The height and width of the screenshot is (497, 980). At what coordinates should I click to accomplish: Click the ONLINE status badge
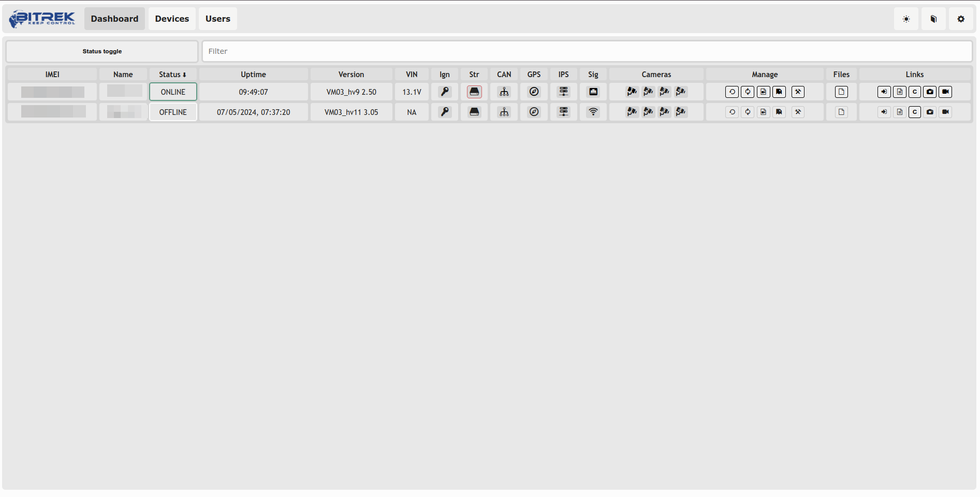coord(173,92)
